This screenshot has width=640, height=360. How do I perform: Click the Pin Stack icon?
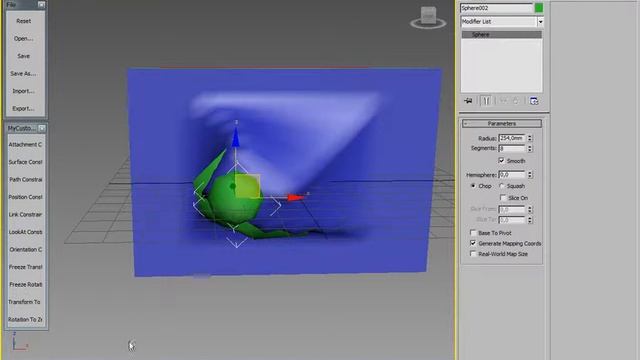[x=468, y=101]
